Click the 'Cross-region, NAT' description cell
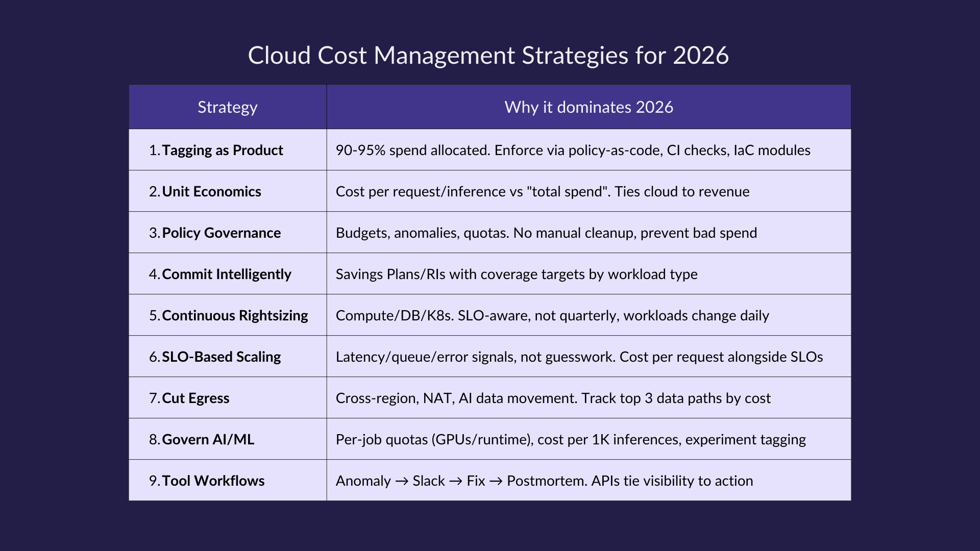The width and height of the screenshot is (980, 551). pyautogui.click(x=553, y=398)
